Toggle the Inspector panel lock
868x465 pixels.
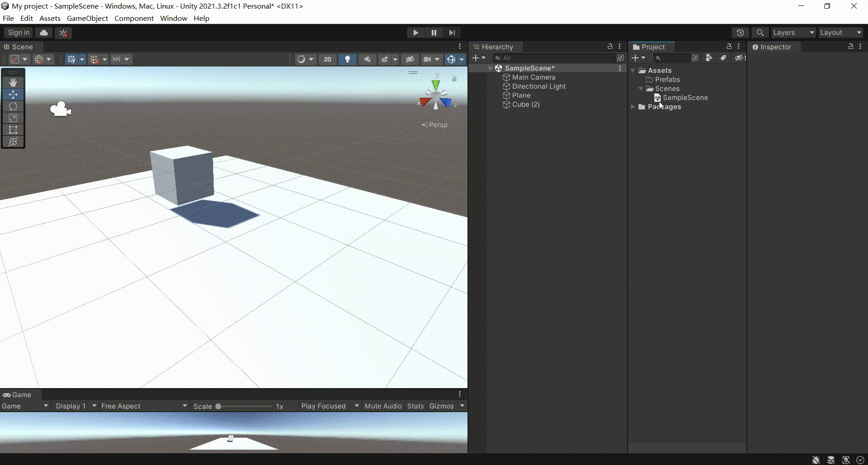tap(850, 47)
